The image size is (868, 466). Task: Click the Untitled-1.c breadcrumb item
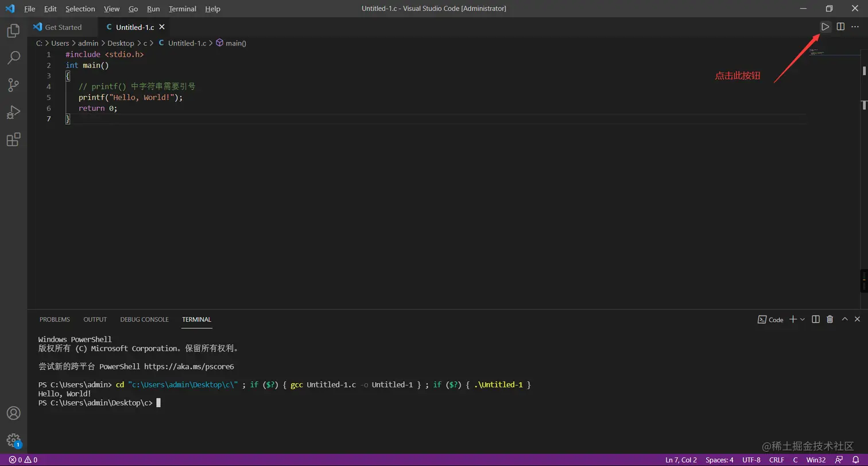click(x=182, y=43)
